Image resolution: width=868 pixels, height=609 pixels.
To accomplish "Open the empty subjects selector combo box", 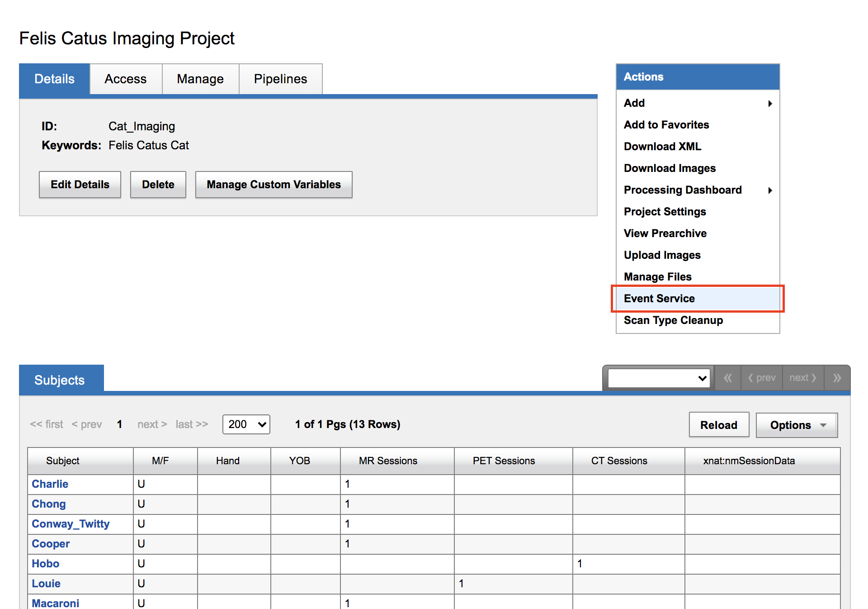I will pyautogui.click(x=659, y=378).
